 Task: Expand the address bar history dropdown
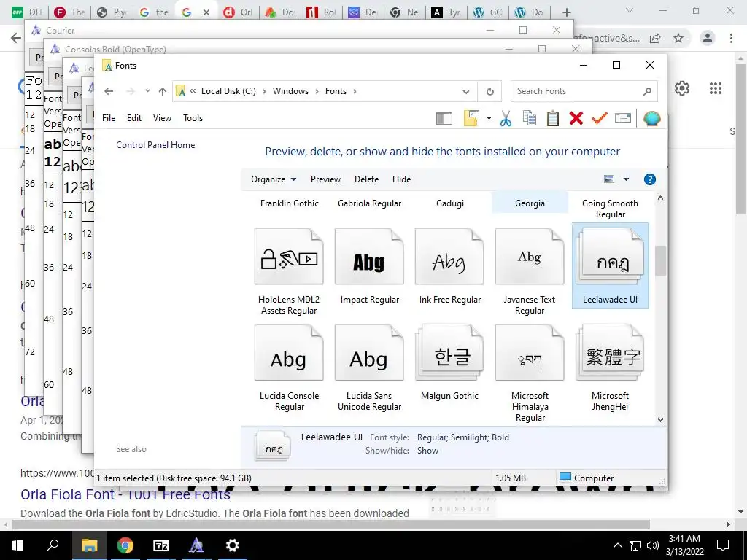click(x=466, y=92)
